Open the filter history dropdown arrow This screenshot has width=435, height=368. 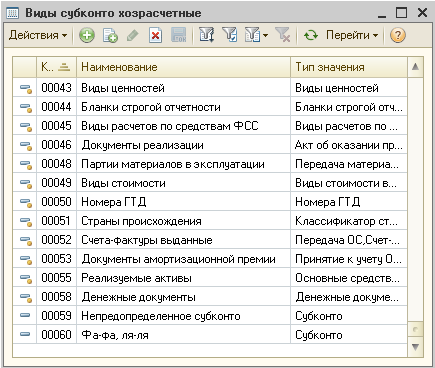pos(265,35)
